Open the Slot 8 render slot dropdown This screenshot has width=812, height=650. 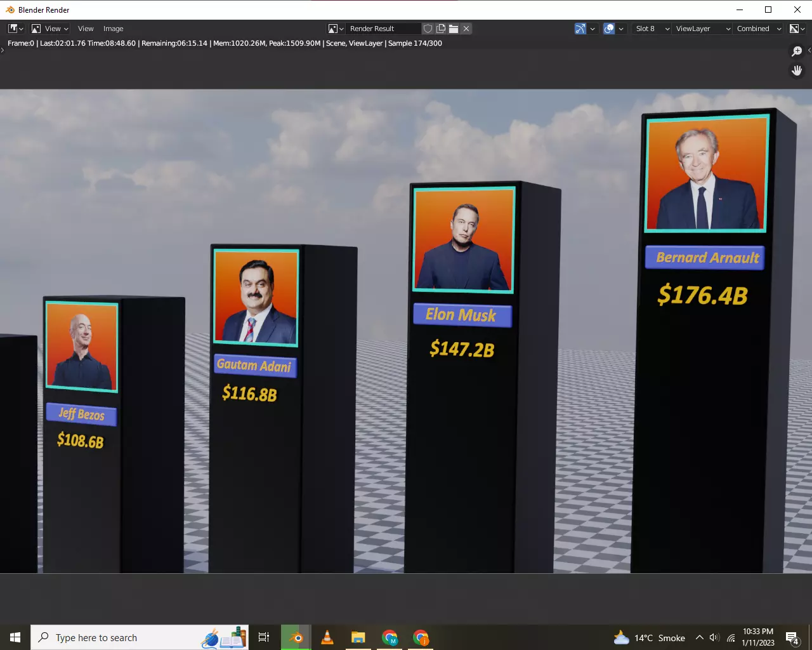point(652,29)
